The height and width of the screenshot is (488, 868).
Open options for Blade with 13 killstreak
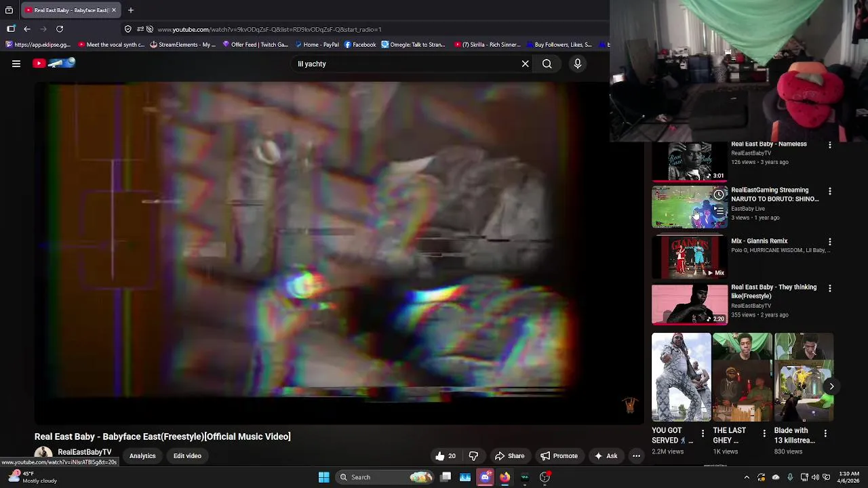825,434
